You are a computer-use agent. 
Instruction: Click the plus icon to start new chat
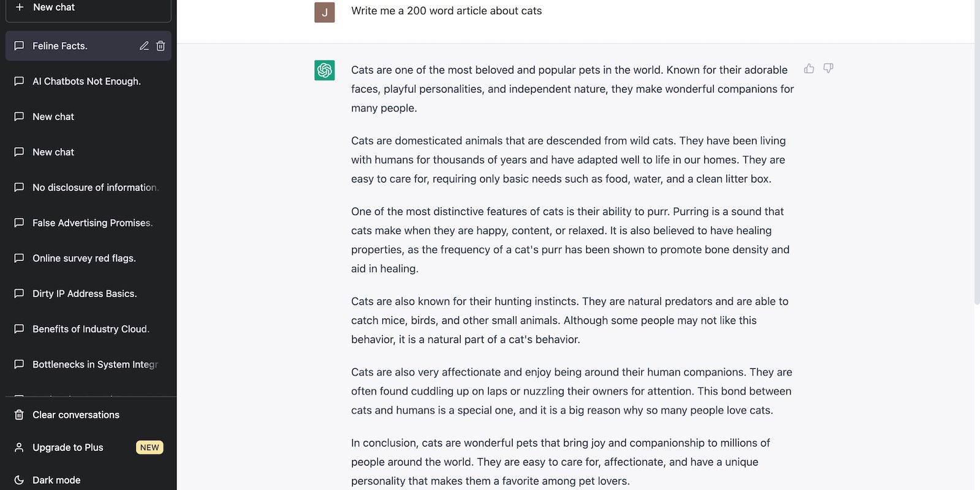(19, 7)
